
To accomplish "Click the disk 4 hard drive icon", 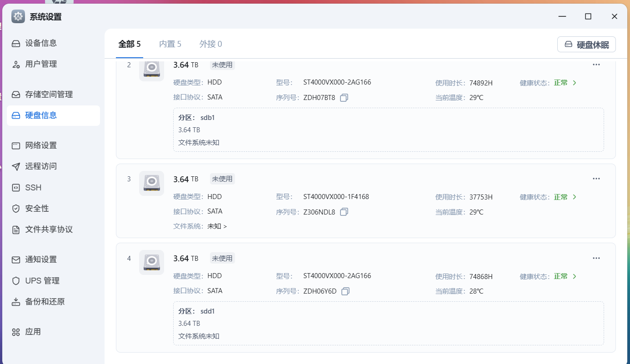I will click(151, 262).
